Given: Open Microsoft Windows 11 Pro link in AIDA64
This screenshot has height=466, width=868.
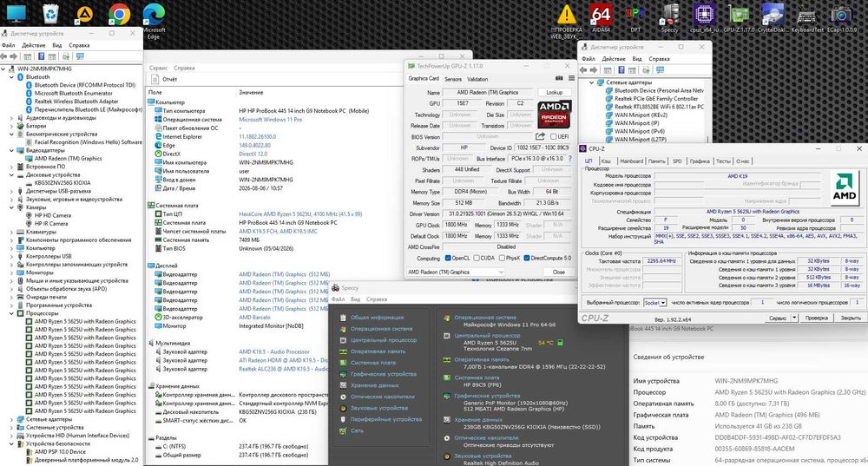Looking at the screenshot, I should (271, 120).
